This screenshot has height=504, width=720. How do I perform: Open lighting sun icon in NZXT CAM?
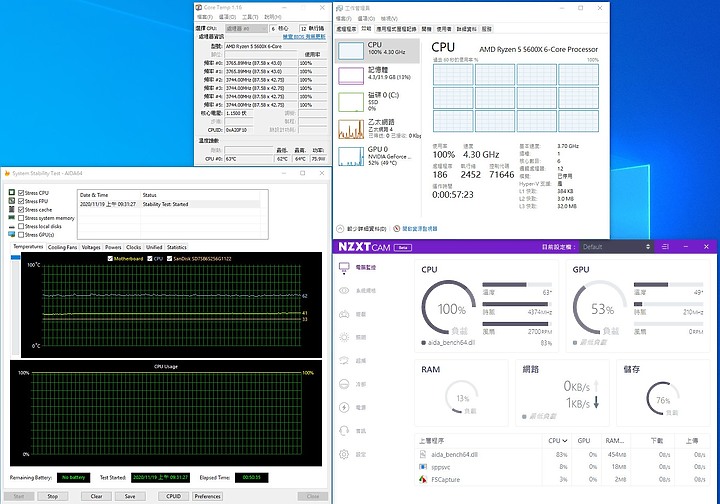click(344, 337)
